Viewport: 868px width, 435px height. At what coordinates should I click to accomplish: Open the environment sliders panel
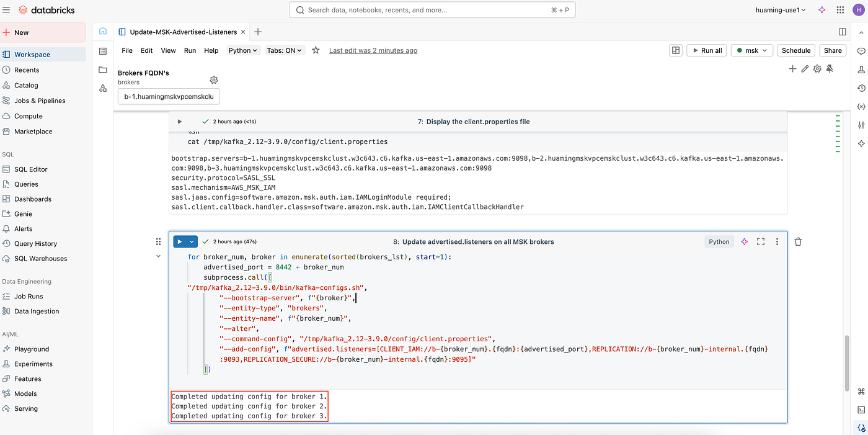861,125
